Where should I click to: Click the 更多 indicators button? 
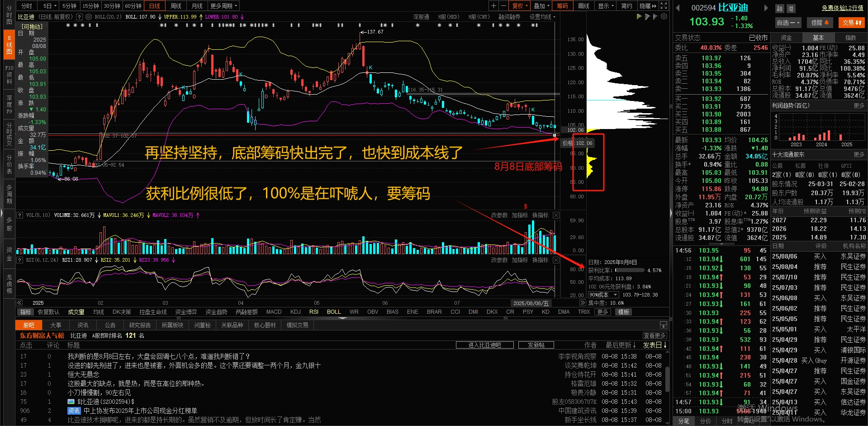tap(602, 312)
